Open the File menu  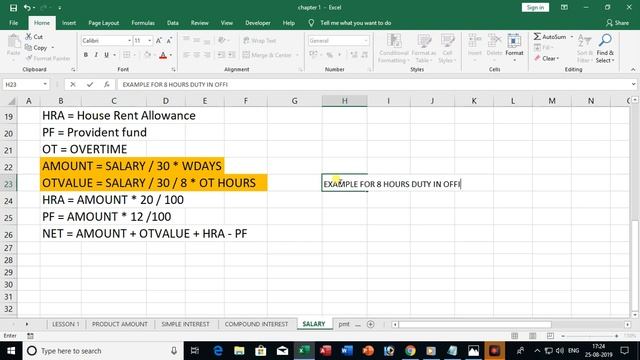click(13, 23)
